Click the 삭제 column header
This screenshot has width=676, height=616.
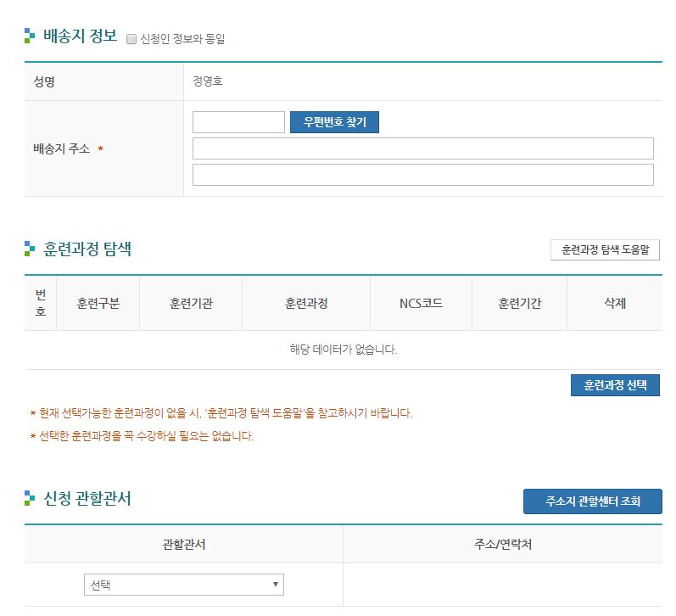point(615,303)
